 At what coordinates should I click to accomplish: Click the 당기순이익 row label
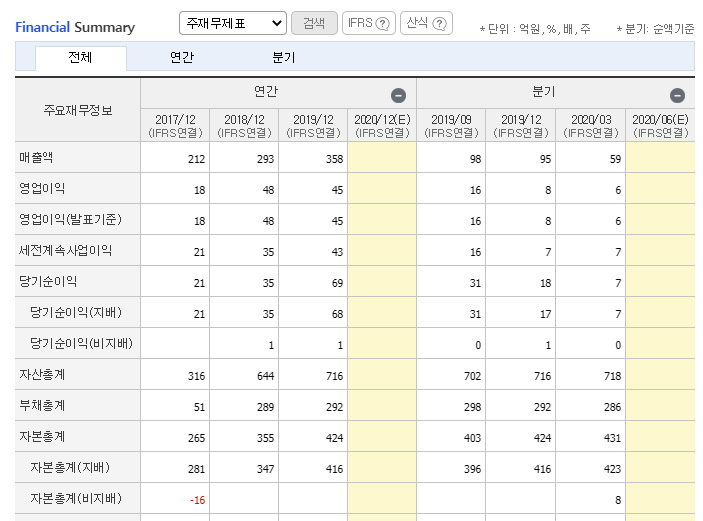point(48,281)
